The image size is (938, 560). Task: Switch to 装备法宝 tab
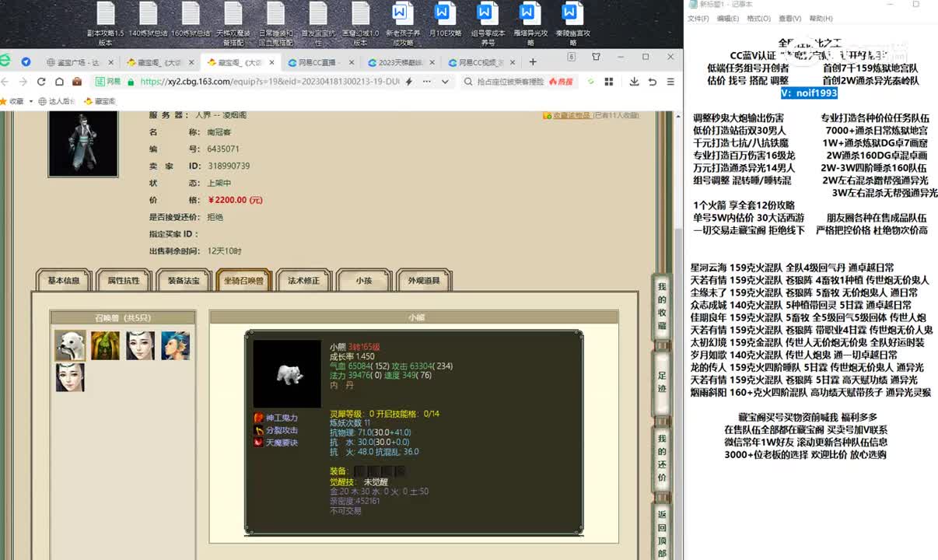(x=183, y=281)
